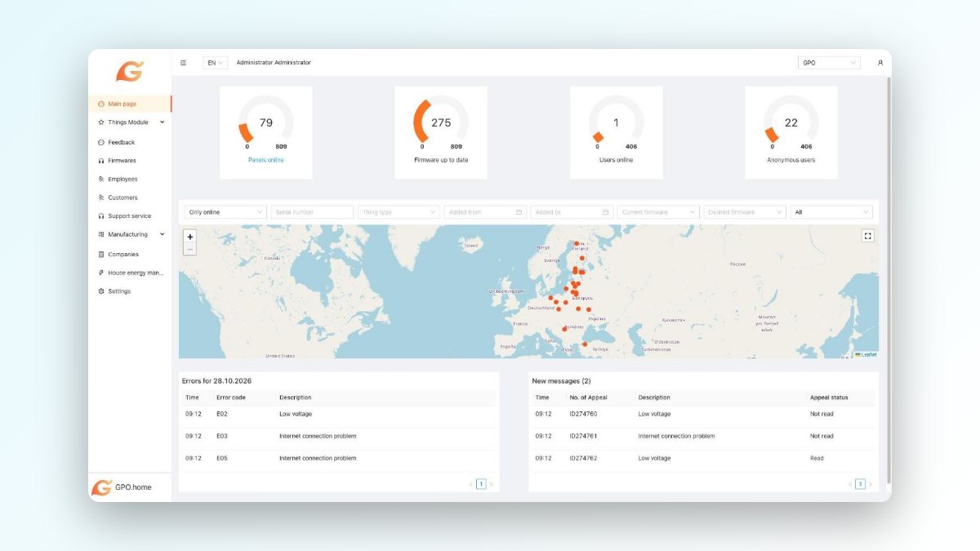Click the Serial number input field

pos(312,212)
